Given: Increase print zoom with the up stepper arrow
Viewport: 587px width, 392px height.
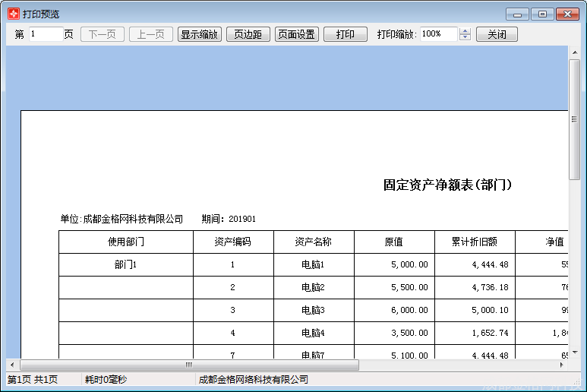Looking at the screenshot, I should pos(465,31).
